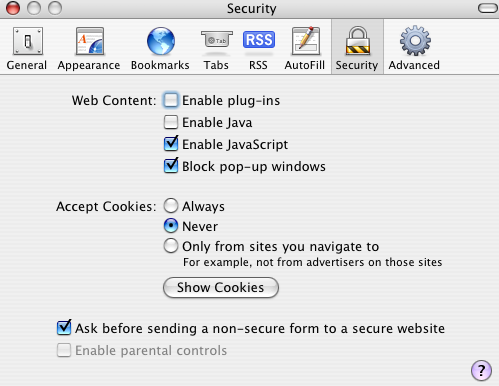Viewport: 499px width, 386px height.
Task: Disable the Enable JavaScript checkbox
Action: [x=171, y=144]
